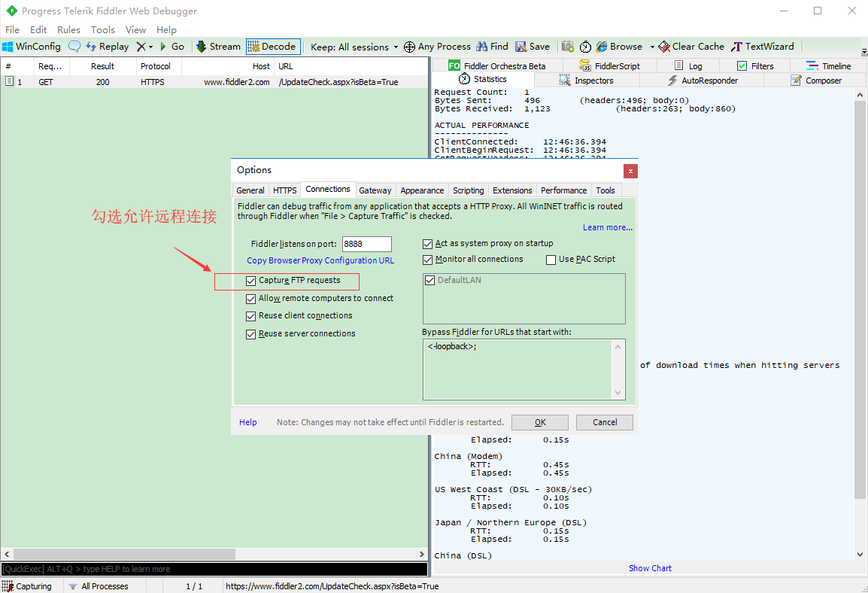Click Copy Browser Proxy Configuration URL
The image size is (868, 593).
tap(320, 260)
